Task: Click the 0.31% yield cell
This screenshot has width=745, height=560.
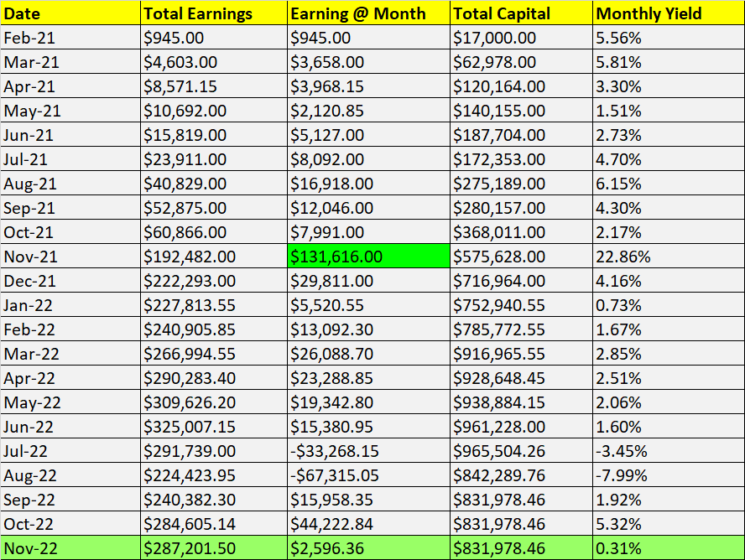Action: 668,548
